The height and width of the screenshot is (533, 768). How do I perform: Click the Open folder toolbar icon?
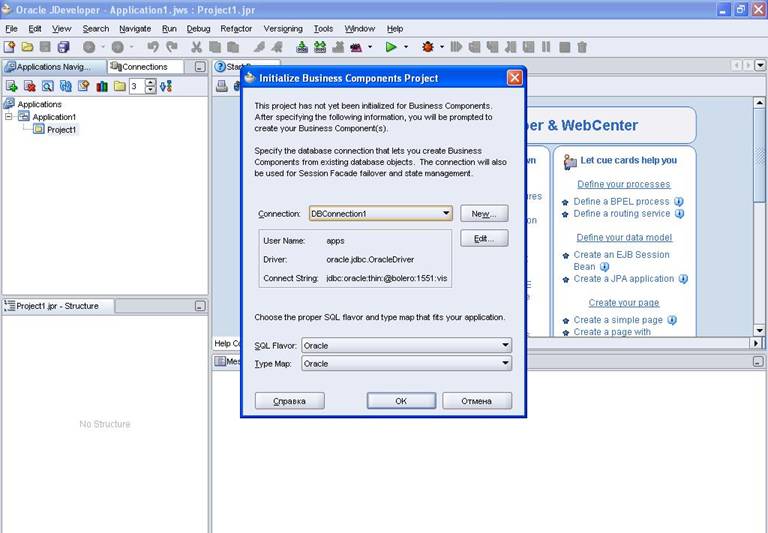(27, 47)
